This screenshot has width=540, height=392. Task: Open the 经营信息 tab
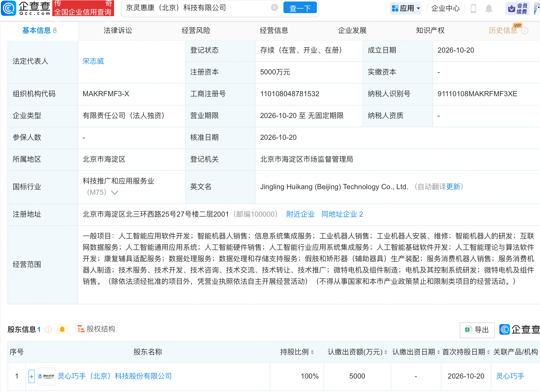click(x=274, y=30)
